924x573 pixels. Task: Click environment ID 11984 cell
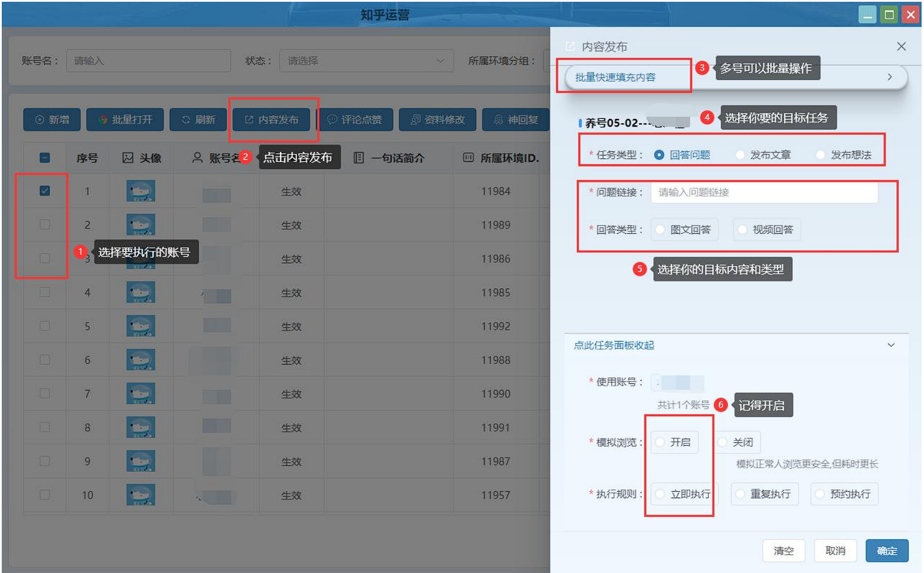pos(496,191)
